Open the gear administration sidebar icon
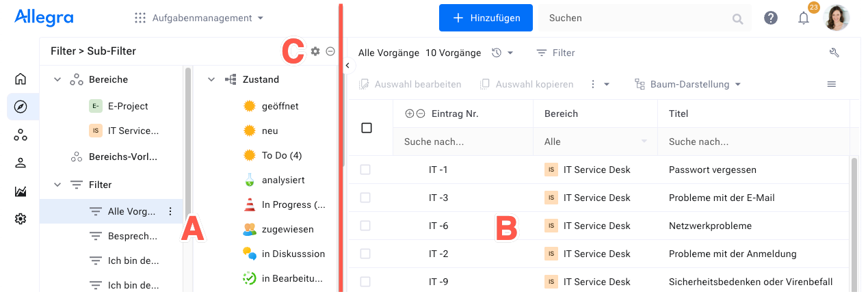868x294 pixels. coord(21,219)
